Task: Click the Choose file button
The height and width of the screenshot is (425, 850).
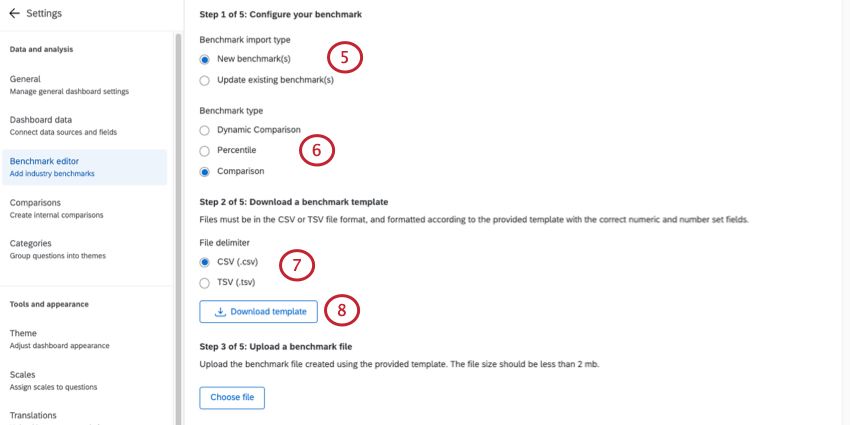Action: click(x=232, y=398)
